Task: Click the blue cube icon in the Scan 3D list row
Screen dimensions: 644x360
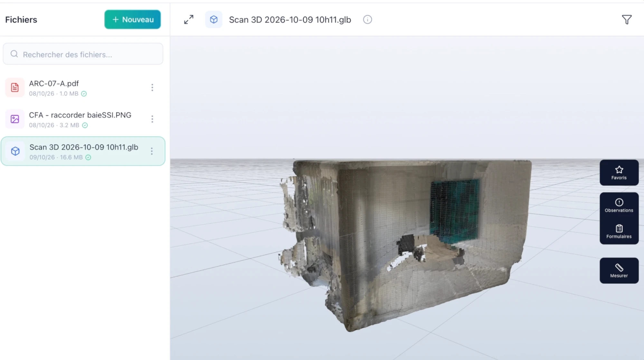Action: (15, 151)
